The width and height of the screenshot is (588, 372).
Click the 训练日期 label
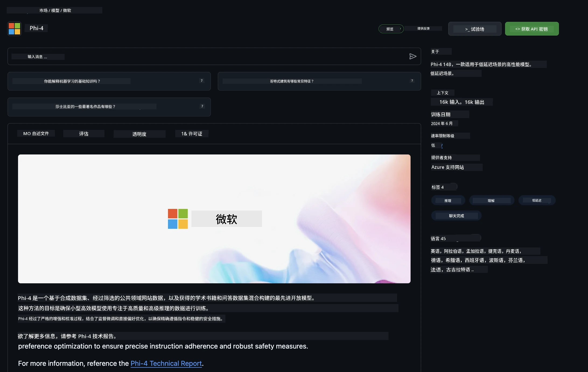coord(441,114)
